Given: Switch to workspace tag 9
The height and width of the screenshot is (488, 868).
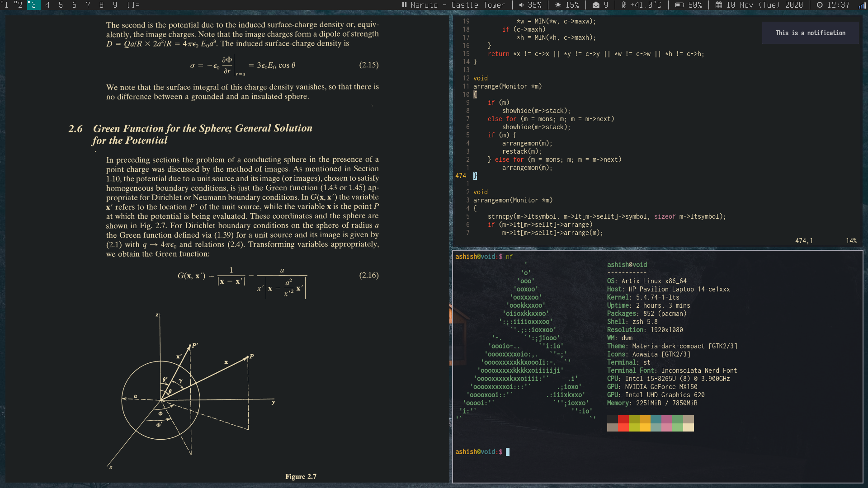Looking at the screenshot, I should point(115,5).
